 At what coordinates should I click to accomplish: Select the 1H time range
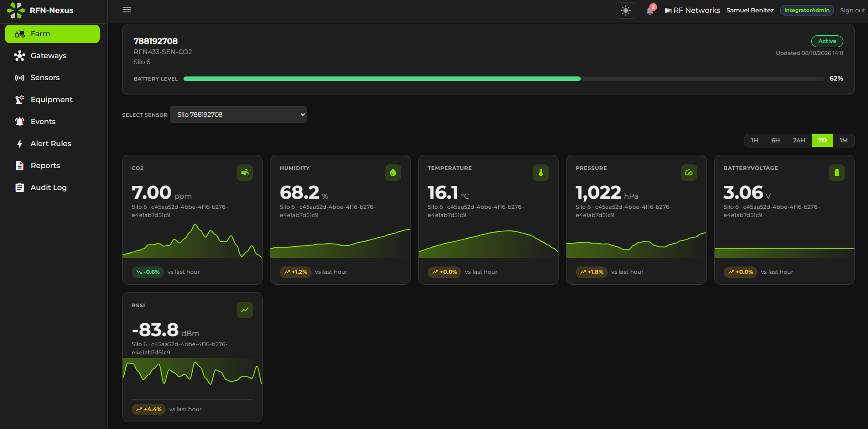tap(755, 141)
